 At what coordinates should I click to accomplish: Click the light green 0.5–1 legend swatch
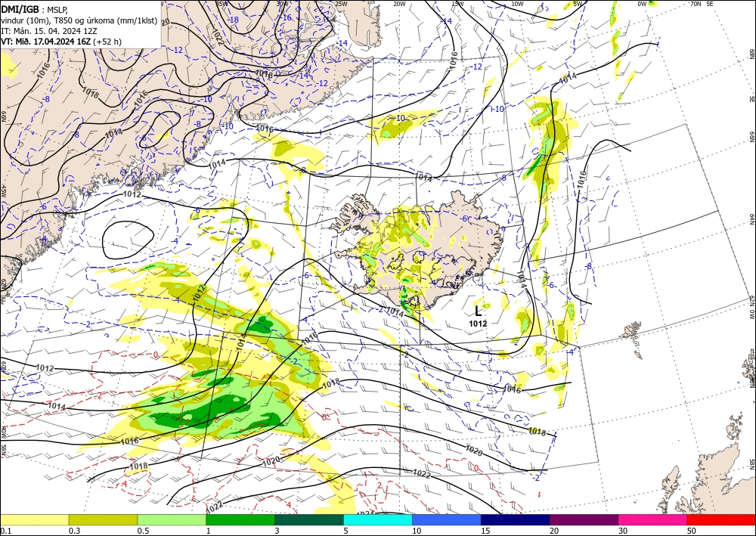click(x=172, y=519)
